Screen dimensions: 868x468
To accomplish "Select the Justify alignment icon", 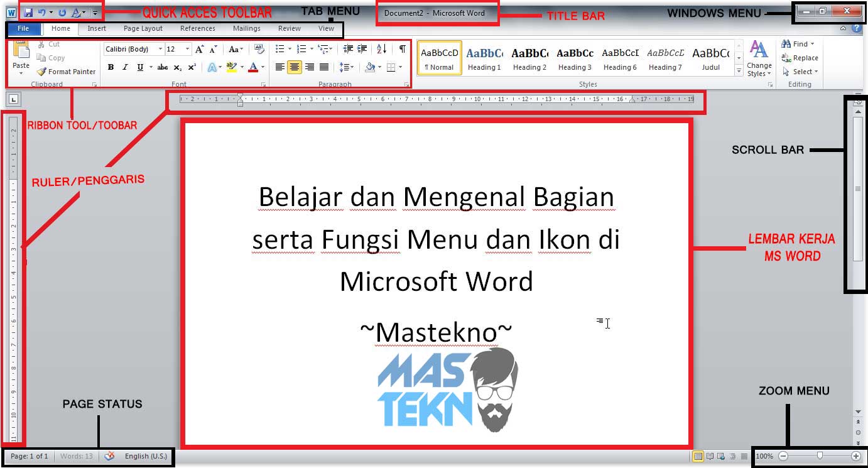I will (x=325, y=67).
